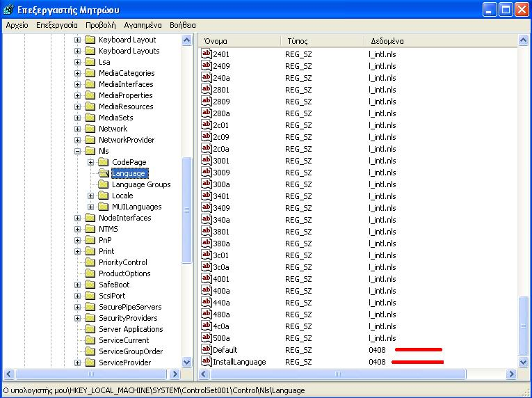Click the tree pane vertical scrollbar thumb
The width and height of the screenshot is (532, 398).
186,209
